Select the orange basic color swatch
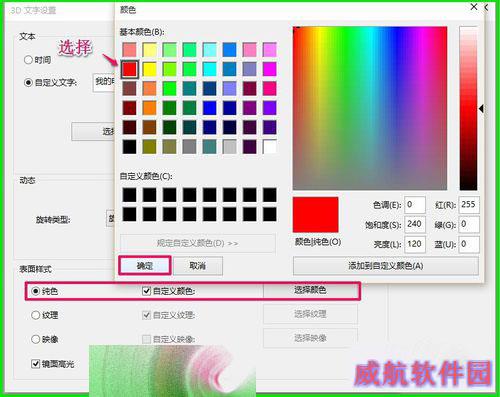This screenshot has height=397, width=500. pos(149,108)
